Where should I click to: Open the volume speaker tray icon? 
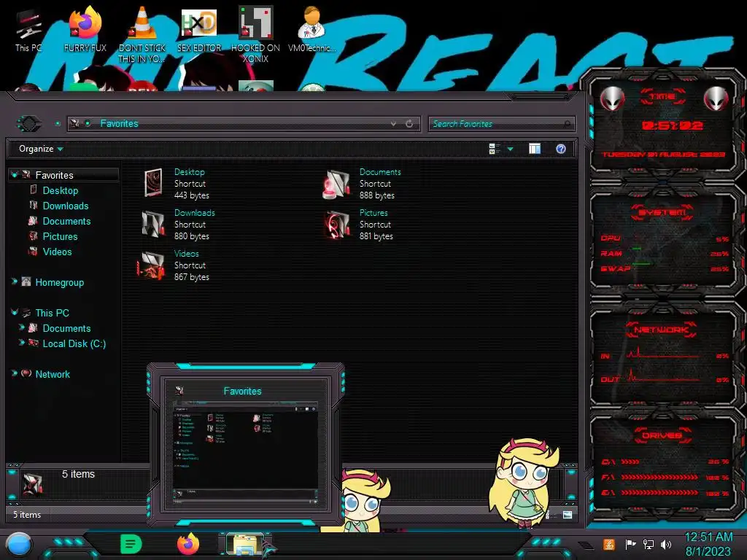(665, 544)
